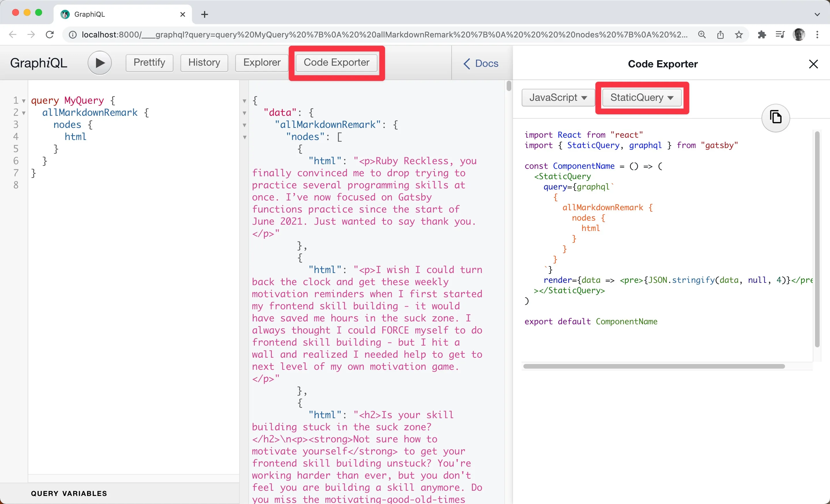The height and width of the screenshot is (504, 830).
Task: Close the Code Exporter panel
Action: pos(814,64)
